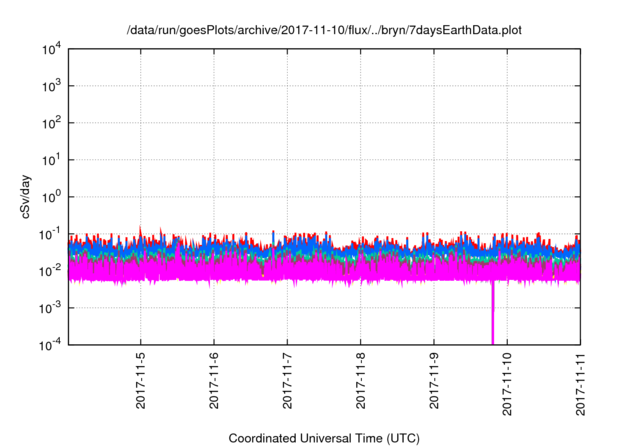Select the 2017-11-5 x-axis date label

140,381
